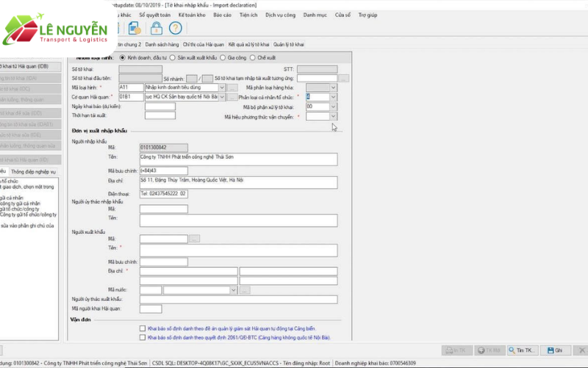Viewport: 588px width, 368px height.
Task: Open Dịch vụ công menu
Action: coord(280,15)
